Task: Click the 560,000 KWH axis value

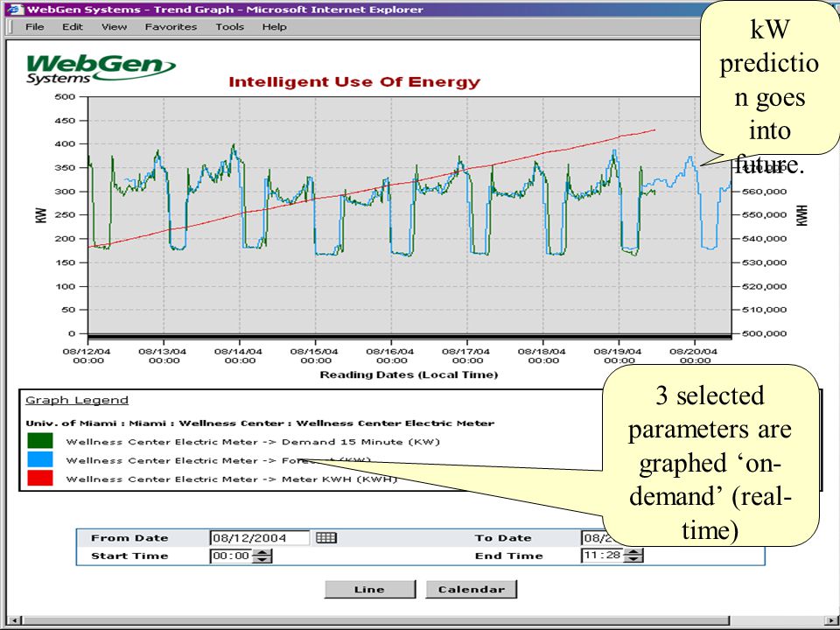Action: pos(765,192)
